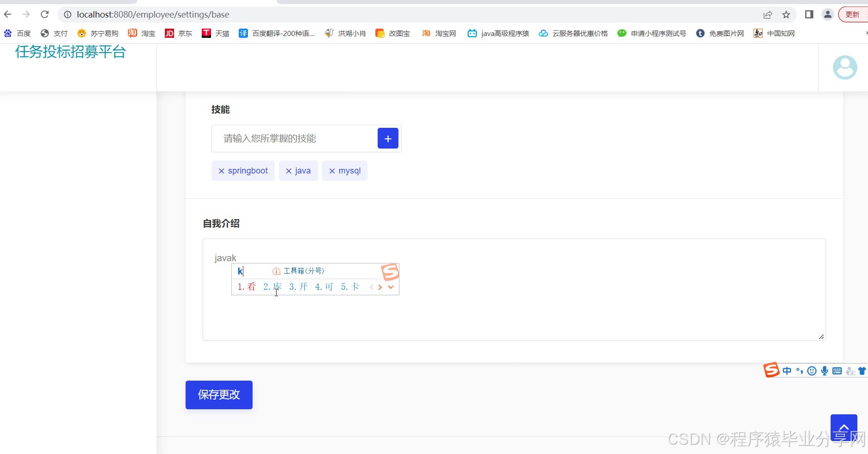Go back to previous page

coord(8,14)
